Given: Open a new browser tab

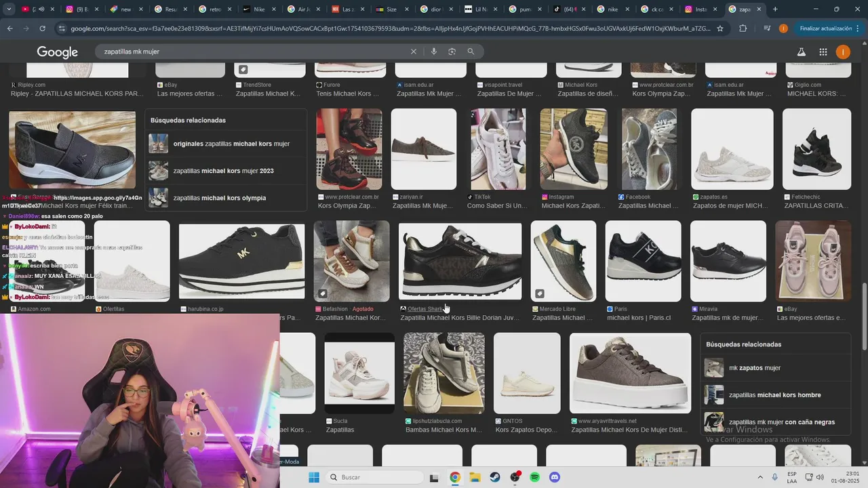Looking at the screenshot, I should [775, 9].
